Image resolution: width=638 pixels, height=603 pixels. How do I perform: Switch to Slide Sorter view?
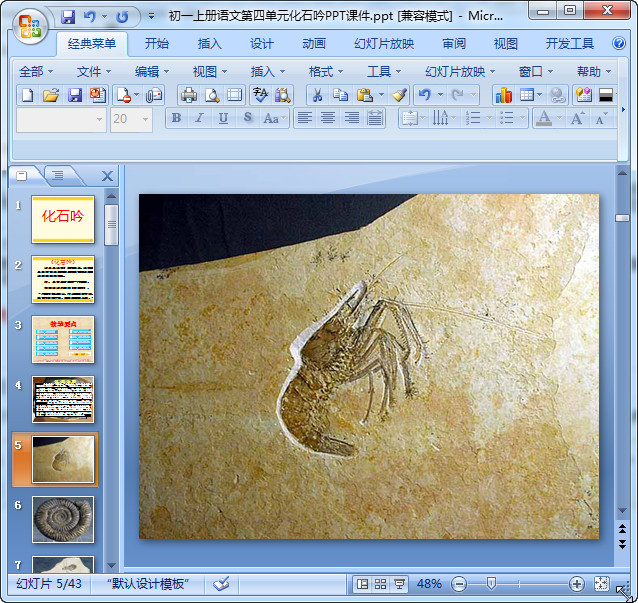pos(381,584)
